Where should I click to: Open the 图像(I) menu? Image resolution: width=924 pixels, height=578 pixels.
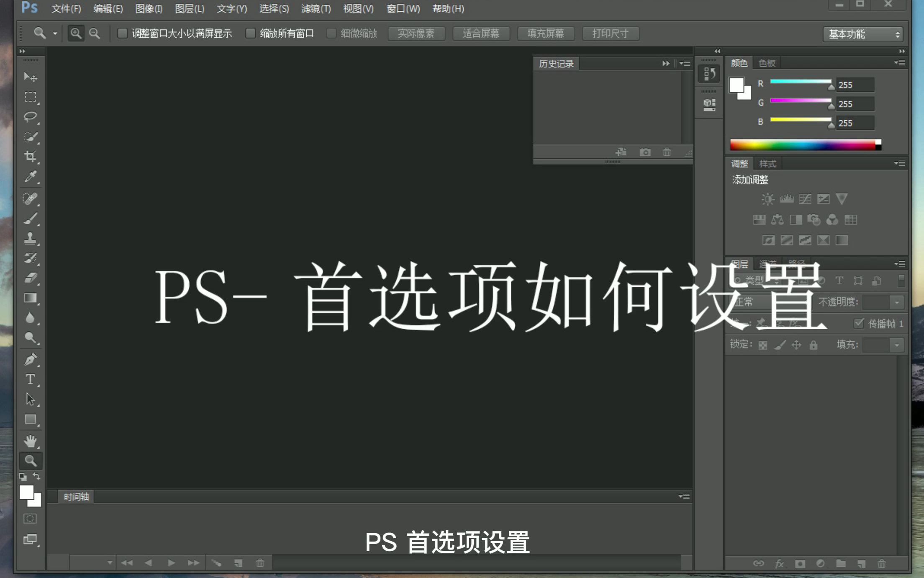pos(149,8)
